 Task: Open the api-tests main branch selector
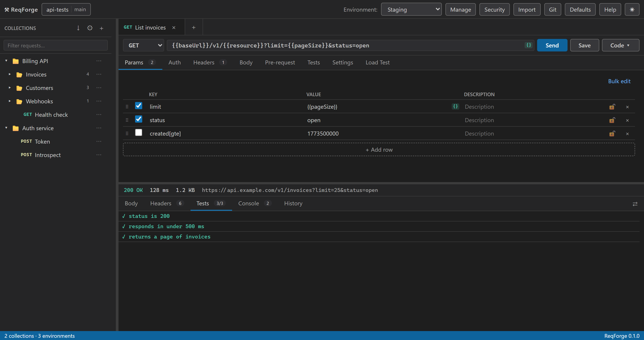[66, 9]
